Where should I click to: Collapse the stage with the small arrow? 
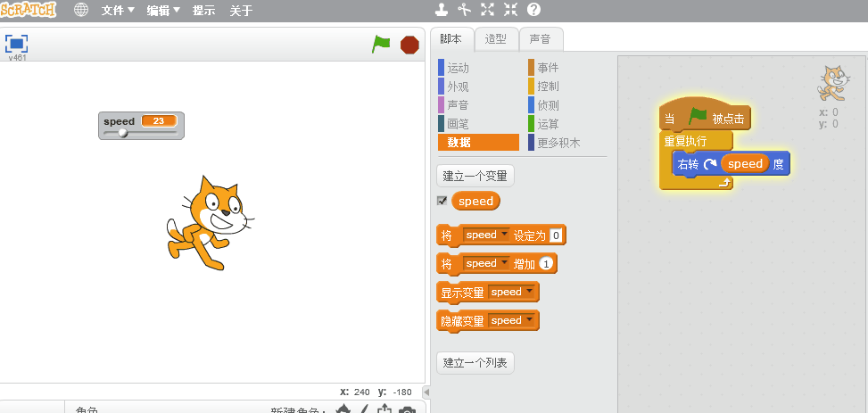(426, 392)
